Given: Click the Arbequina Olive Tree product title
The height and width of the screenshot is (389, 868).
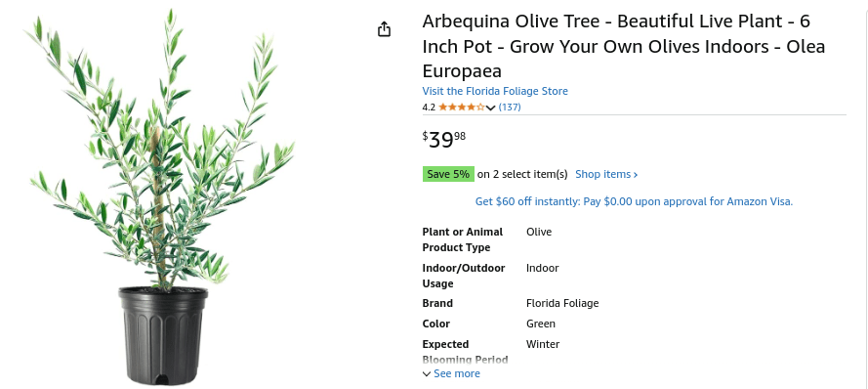Looking at the screenshot, I should click(623, 46).
